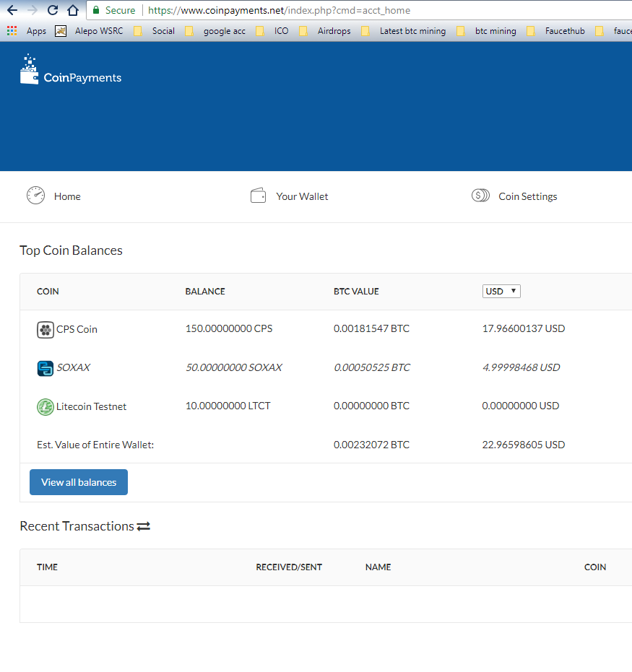
Task: Click the SOXAX coin icon
Action: tap(45, 368)
